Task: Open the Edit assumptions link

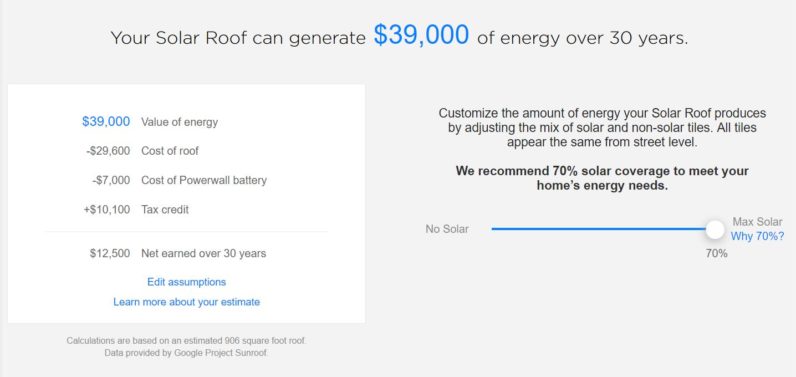Action: tap(186, 282)
